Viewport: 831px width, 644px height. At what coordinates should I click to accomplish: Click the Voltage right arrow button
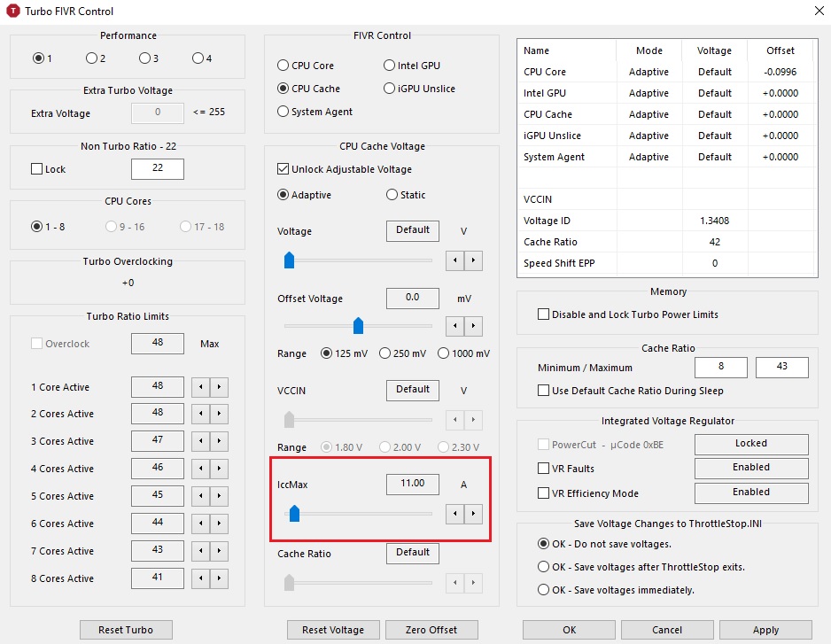473,260
